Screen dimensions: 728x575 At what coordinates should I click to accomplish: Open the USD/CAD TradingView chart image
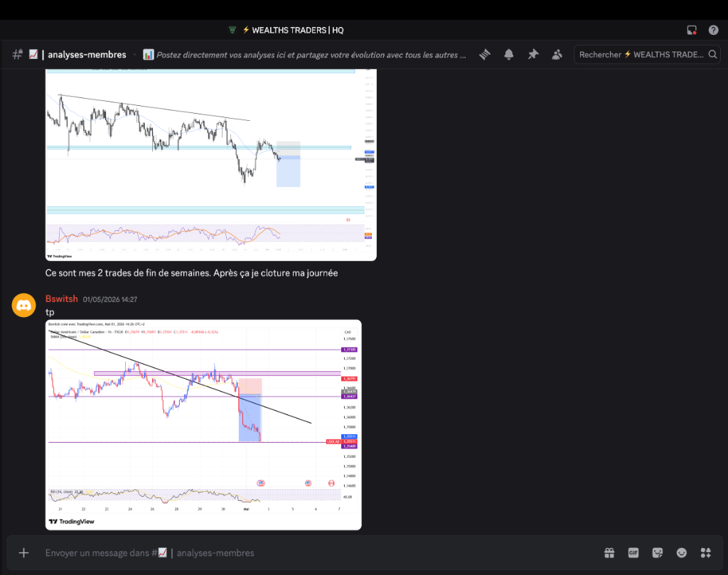(203, 424)
